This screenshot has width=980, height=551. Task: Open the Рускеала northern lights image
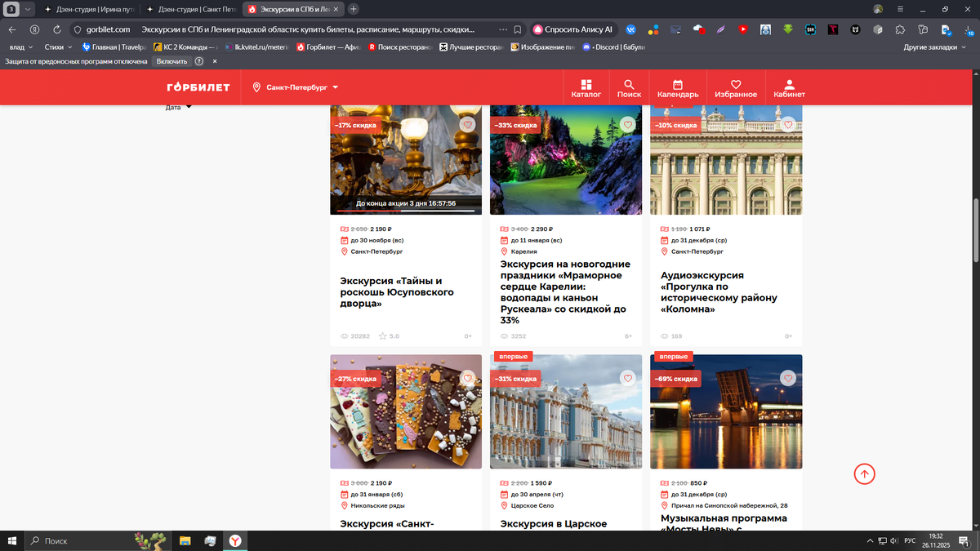point(566,160)
